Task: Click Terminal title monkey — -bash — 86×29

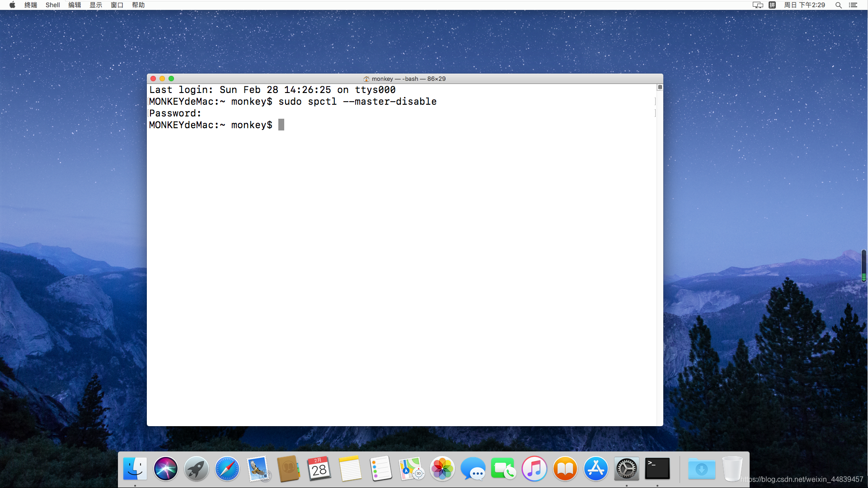Action: click(408, 79)
